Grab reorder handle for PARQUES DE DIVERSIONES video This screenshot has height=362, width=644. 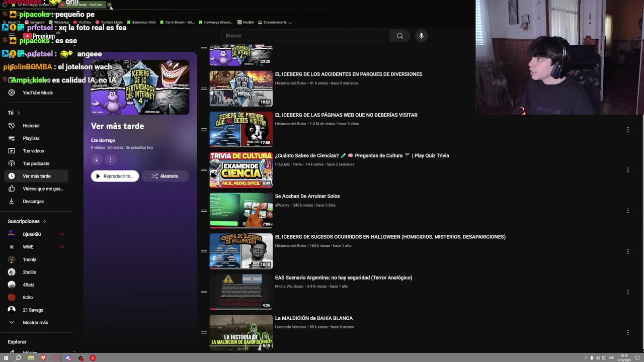pyautogui.click(x=204, y=89)
